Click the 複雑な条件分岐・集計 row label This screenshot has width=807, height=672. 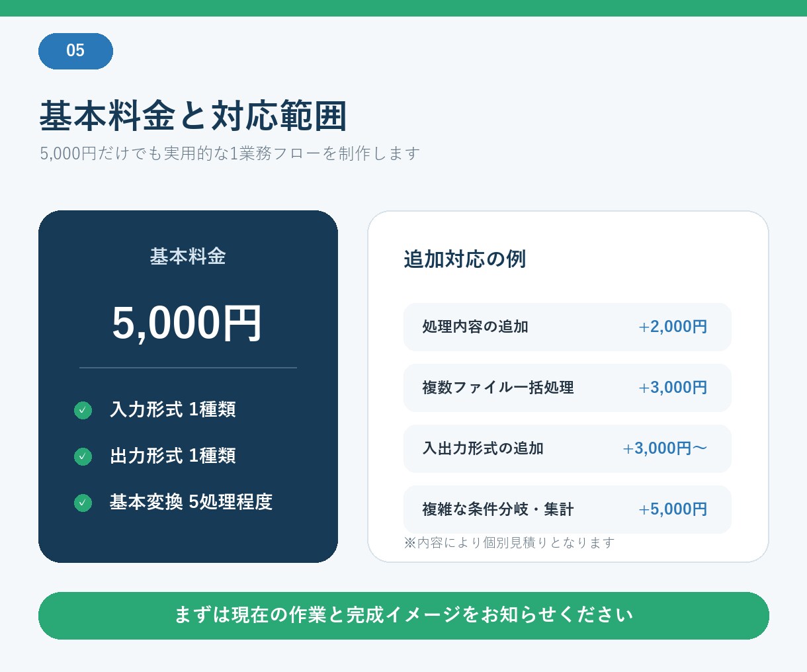(x=498, y=509)
